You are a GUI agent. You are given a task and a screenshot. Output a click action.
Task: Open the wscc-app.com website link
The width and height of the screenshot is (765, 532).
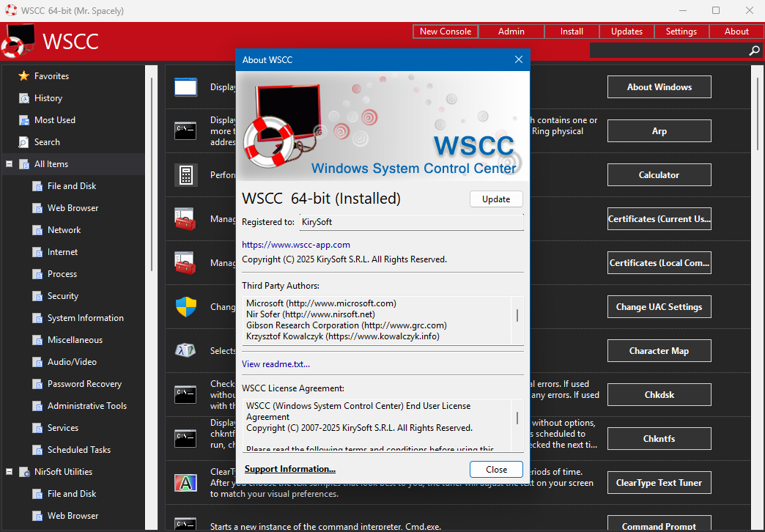[296, 245]
